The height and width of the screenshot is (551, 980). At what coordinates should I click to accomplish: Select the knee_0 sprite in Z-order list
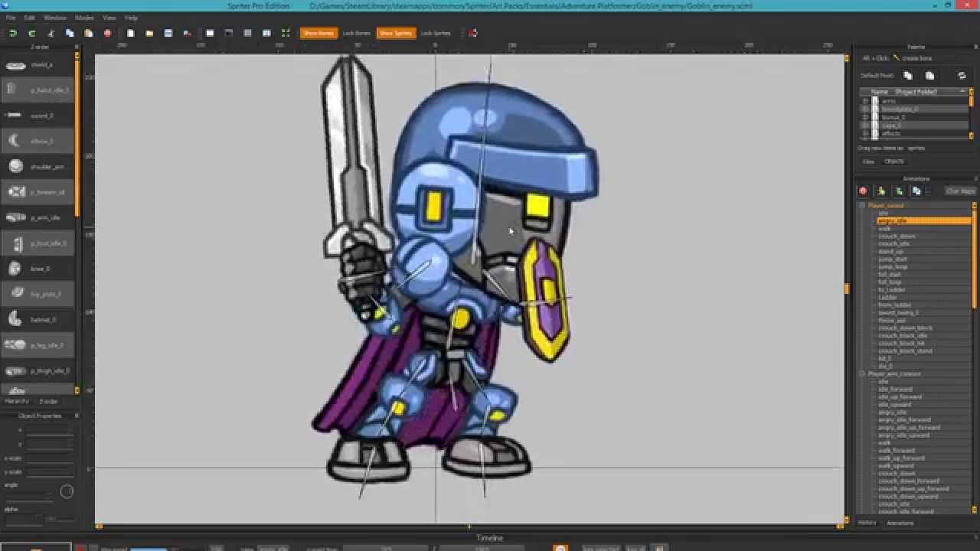(38, 269)
